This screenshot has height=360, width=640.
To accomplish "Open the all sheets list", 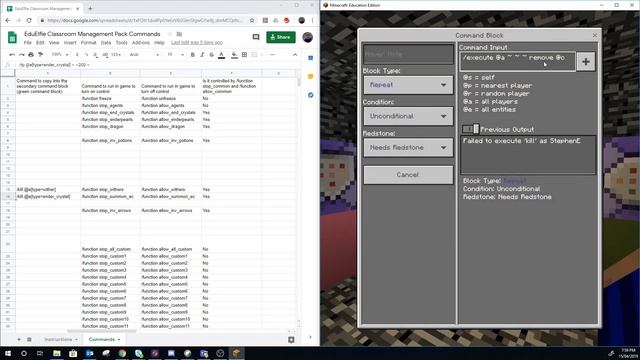I will pos(29,339).
